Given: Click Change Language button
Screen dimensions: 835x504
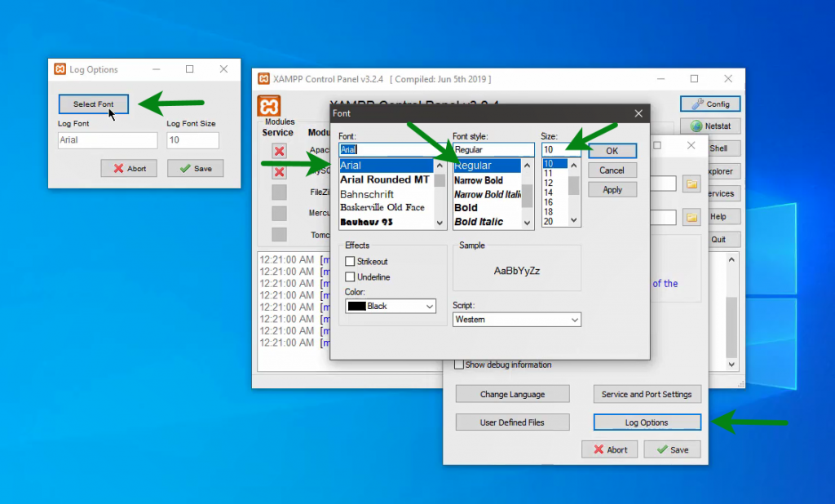Looking at the screenshot, I should click(x=512, y=394).
